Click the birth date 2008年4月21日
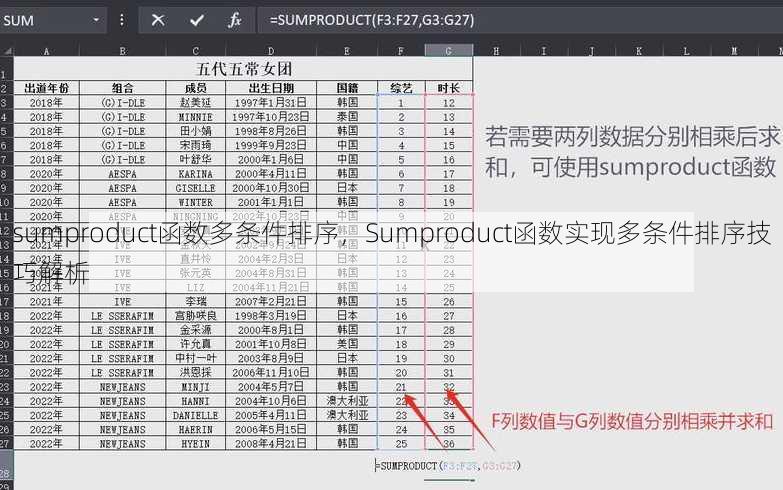The image size is (783, 490). click(271, 444)
